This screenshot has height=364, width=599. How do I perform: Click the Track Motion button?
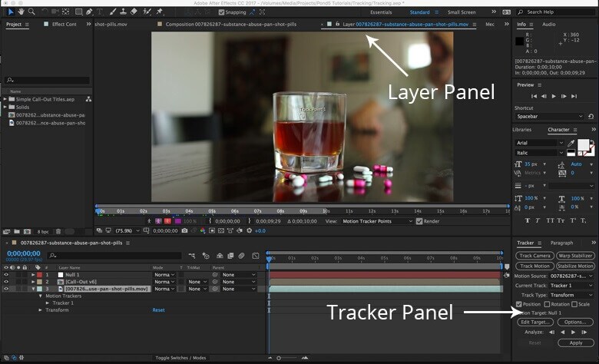pyautogui.click(x=534, y=266)
